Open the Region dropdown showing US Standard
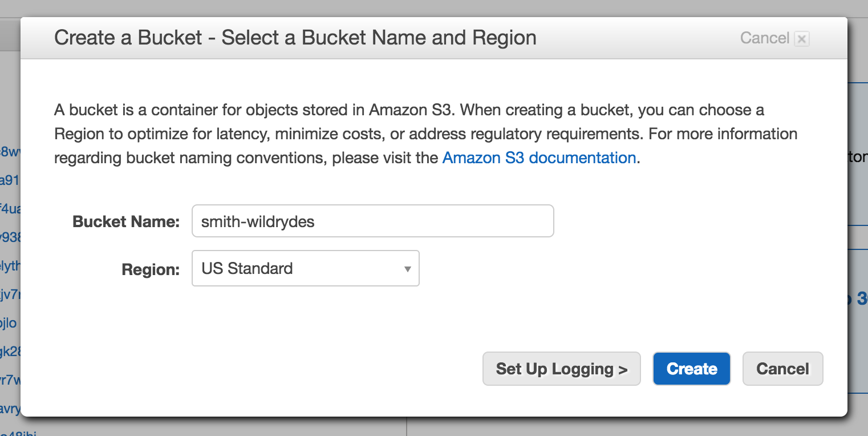The width and height of the screenshot is (868, 436). pos(305,268)
